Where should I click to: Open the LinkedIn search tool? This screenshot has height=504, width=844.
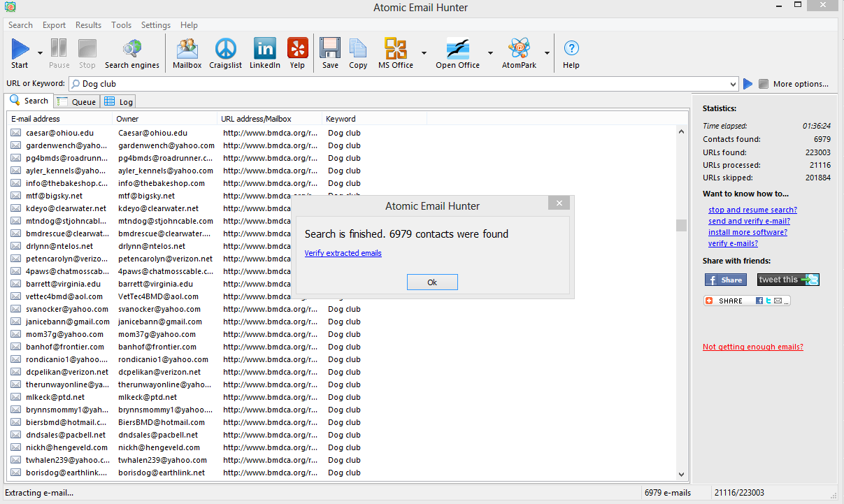265,53
